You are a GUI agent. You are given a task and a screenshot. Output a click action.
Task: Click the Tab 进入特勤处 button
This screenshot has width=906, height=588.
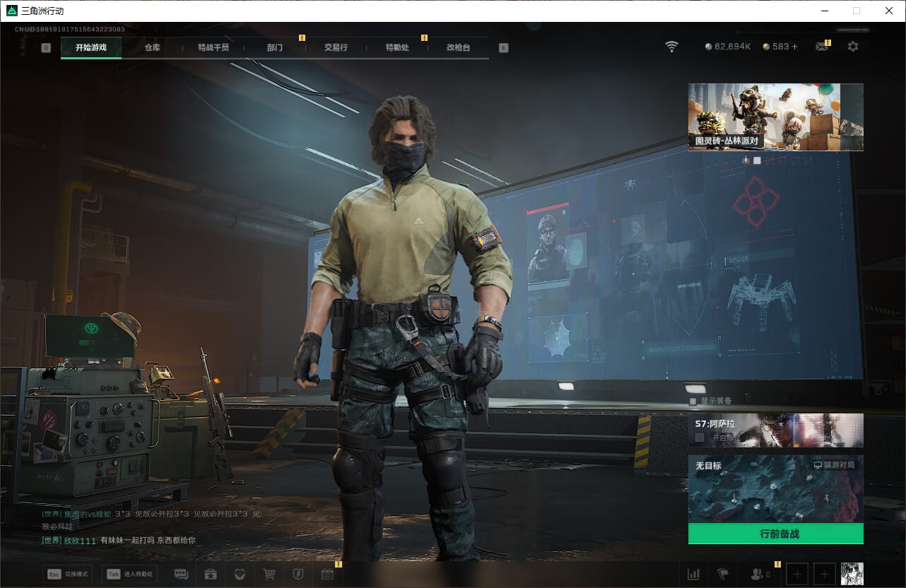[x=129, y=574]
